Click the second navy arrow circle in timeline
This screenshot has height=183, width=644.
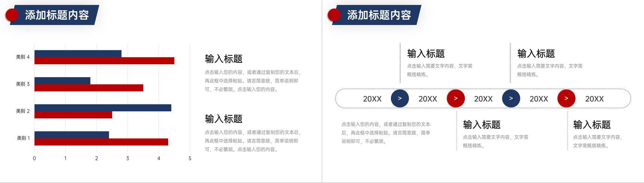coord(511,99)
